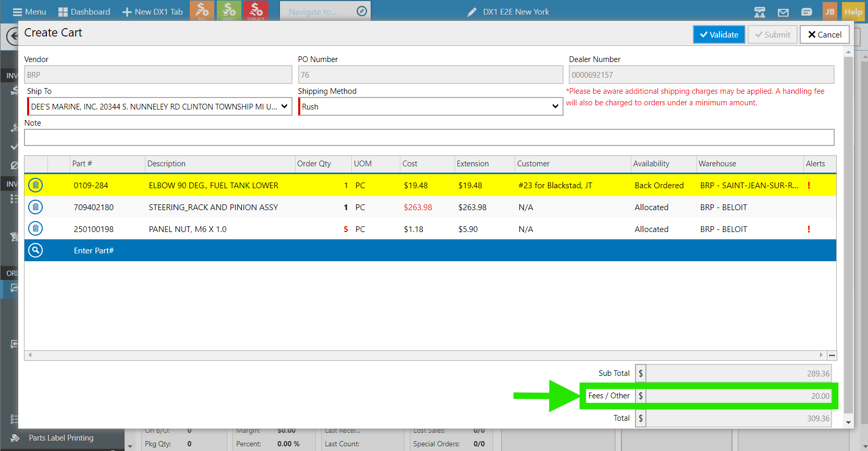Open the mail envelope icon

pos(783,12)
